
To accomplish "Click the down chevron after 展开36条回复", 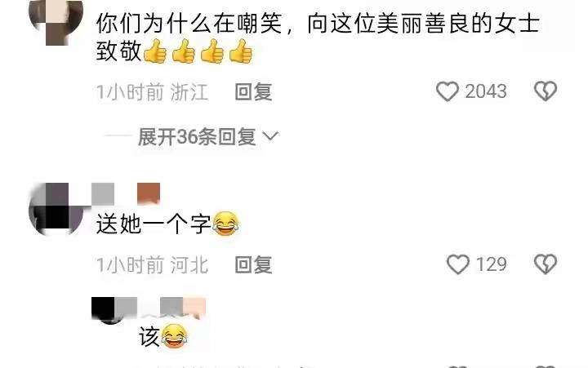I will (270, 136).
